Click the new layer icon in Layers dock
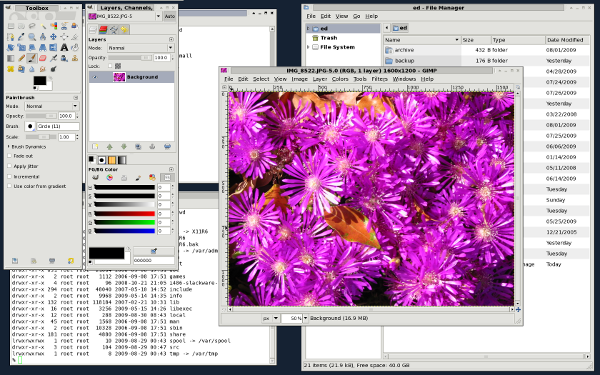The height and width of the screenshot is (375, 600). [95, 147]
